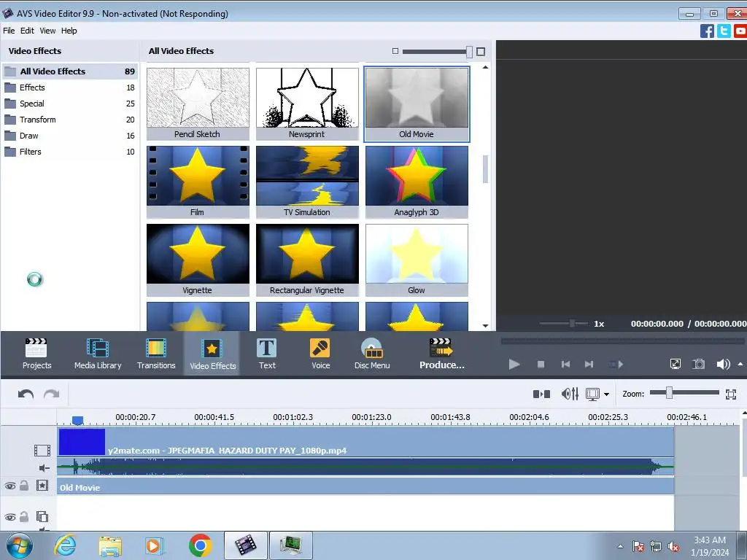Click the small thumbnails size icon
747x560 pixels.
(x=395, y=51)
